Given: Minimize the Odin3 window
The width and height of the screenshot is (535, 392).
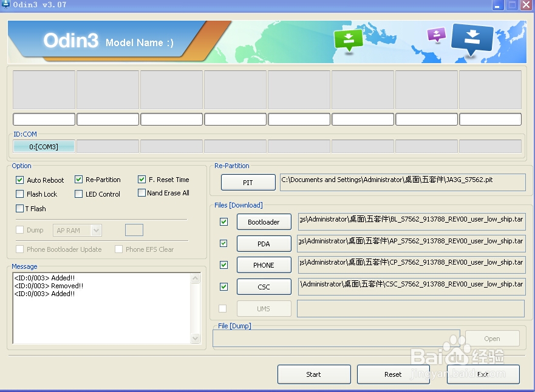Looking at the screenshot, I should click(498, 5).
